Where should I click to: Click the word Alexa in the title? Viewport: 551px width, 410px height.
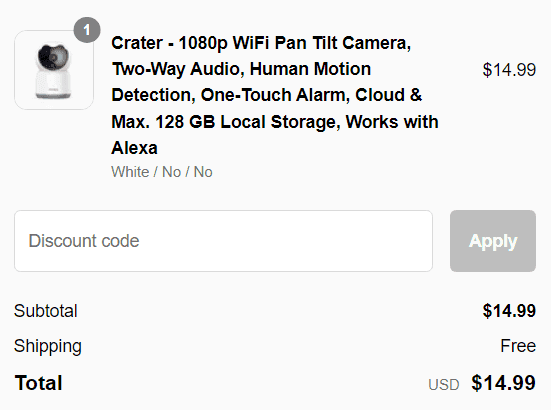tap(135, 148)
